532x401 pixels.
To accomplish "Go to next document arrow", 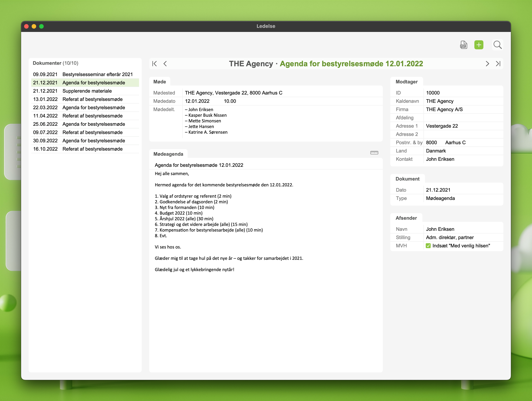I will 487,64.
